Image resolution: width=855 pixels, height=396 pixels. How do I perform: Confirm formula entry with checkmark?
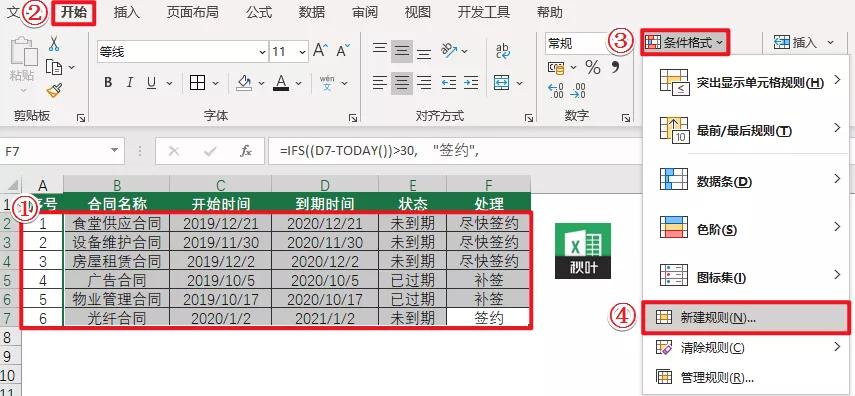[210, 151]
